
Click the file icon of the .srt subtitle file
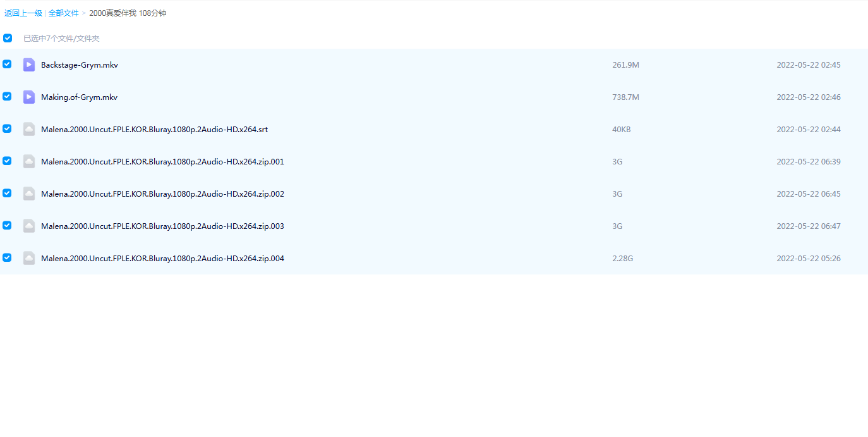point(29,129)
